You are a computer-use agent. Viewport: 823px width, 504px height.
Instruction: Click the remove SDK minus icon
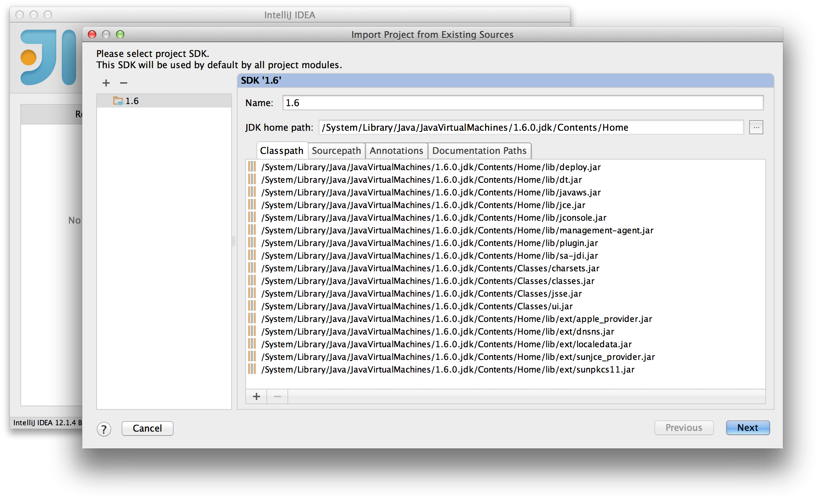(x=123, y=83)
